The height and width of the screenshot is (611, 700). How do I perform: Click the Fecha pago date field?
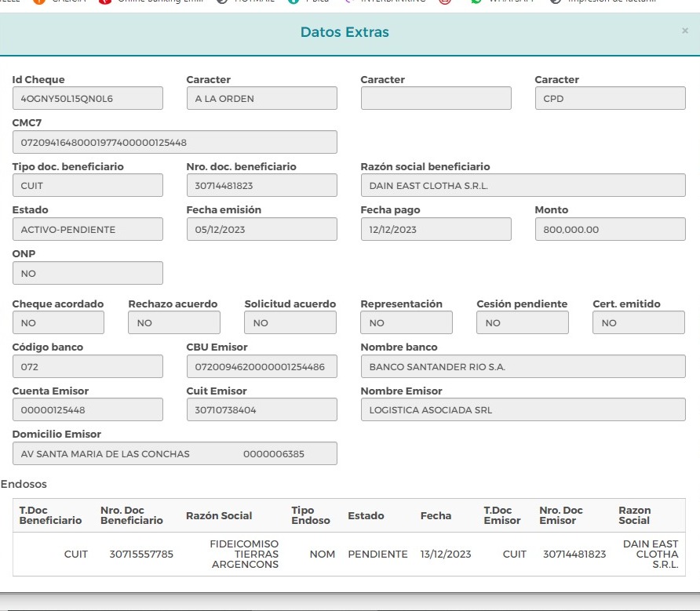click(436, 229)
